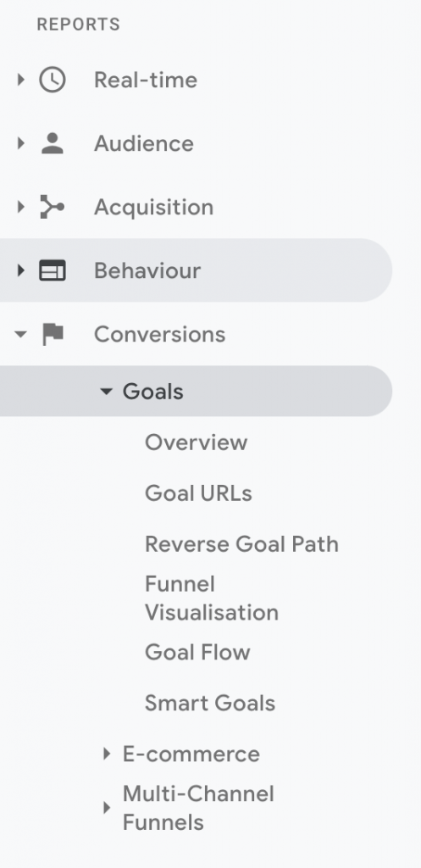The height and width of the screenshot is (868, 421).
Task: Click the Acquisition branching arrows icon
Action: coord(53,207)
